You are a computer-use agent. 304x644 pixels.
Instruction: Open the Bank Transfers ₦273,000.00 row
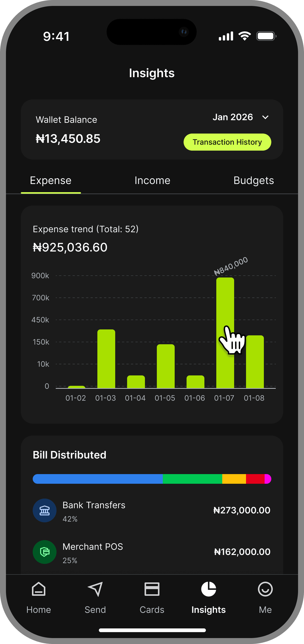152,510
